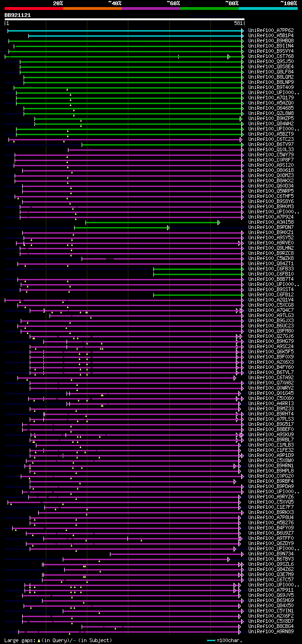This screenshot has height=644, width=302.
Task: Open UniRef100_B9N734 entry
Action: coord(270,554)
